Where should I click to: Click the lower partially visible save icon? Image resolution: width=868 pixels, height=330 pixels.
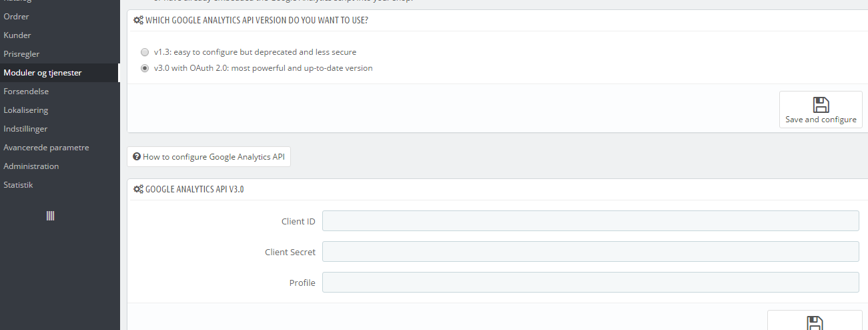coord(815,323)
